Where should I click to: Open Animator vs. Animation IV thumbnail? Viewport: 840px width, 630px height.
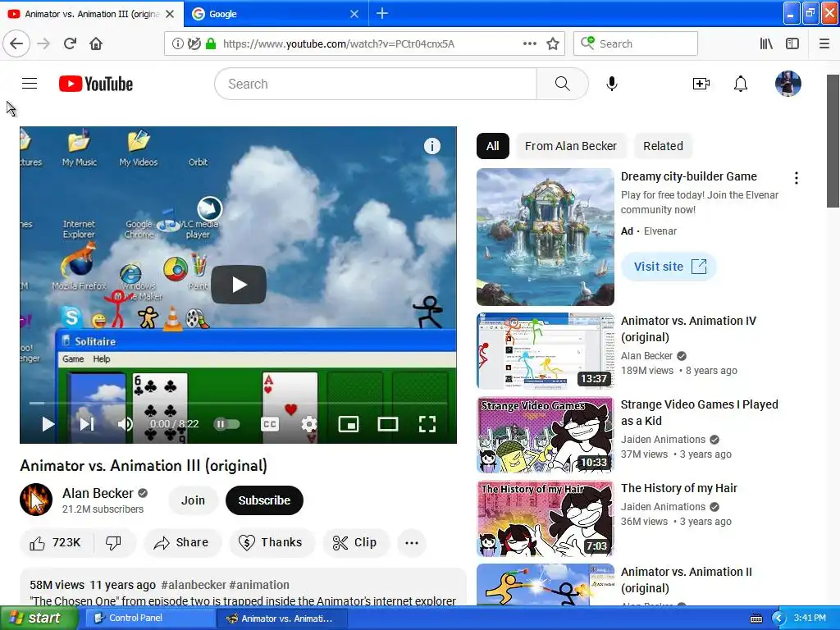[x=545, y=351]
